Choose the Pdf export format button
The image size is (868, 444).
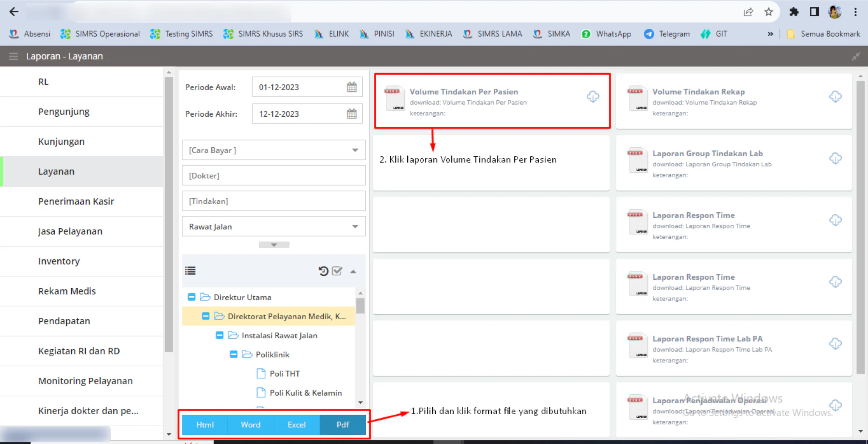(343, 424)
